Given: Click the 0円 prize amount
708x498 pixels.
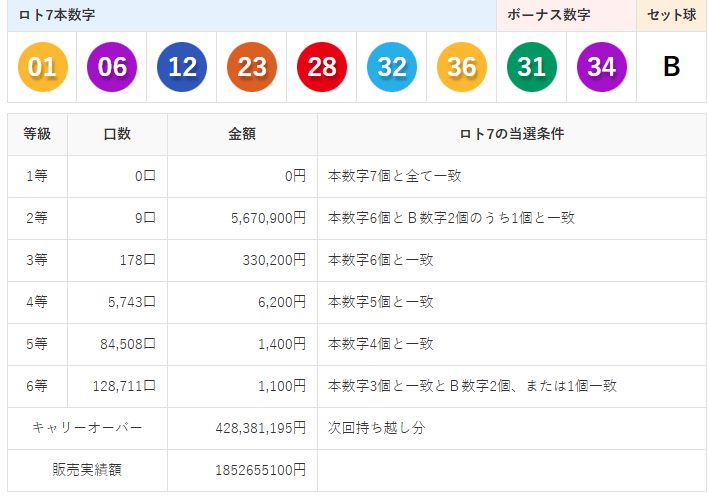Looking at the screenshot, I should tap(295, 176).
